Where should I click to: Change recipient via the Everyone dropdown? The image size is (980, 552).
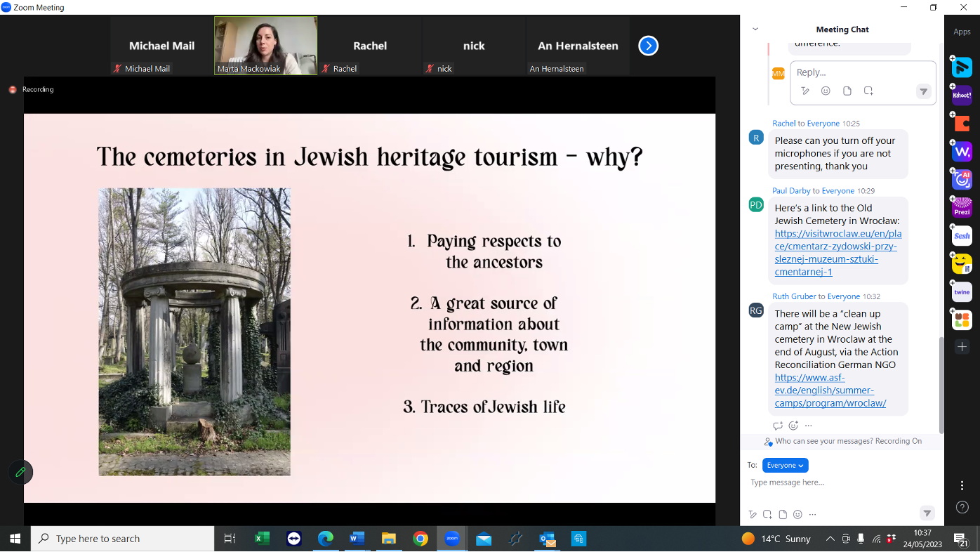click(785, 465)
